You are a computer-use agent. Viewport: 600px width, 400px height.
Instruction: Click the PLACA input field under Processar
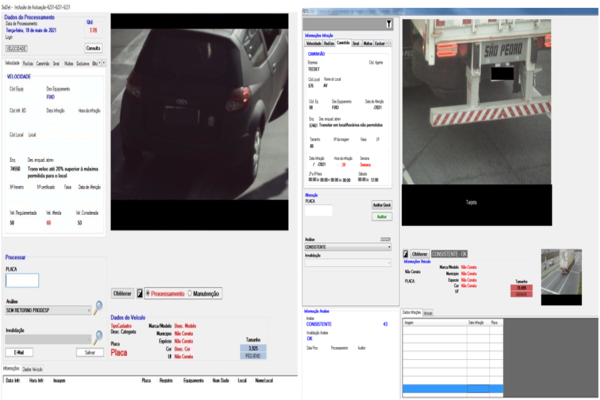click(x=22, y=281)
